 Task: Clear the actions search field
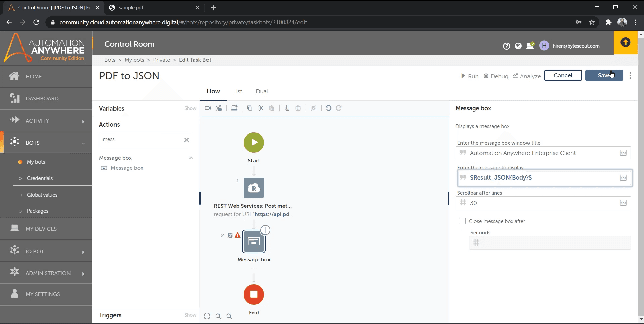pos(187,140)
